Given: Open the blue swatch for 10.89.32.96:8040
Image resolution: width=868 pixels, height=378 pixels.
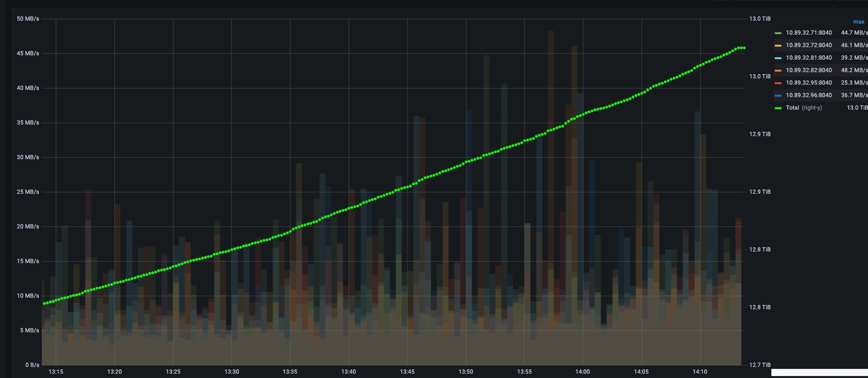Looking at the screenshot, I should tap(778, 96).
